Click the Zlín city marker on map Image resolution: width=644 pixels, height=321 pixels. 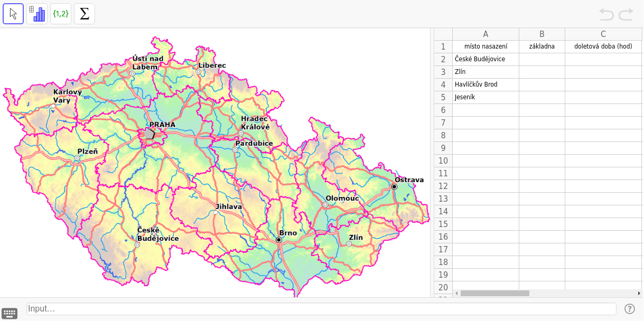pos(349,244)
